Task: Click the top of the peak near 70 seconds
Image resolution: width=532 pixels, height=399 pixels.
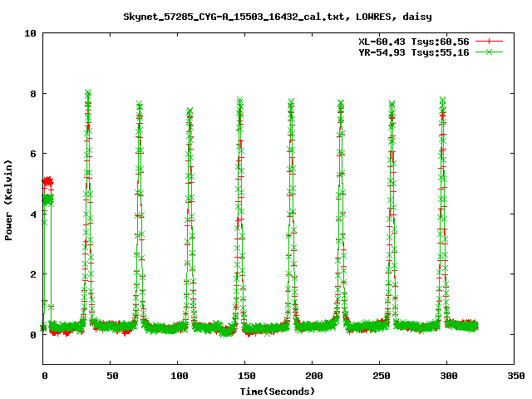Action: coord(140,106)
